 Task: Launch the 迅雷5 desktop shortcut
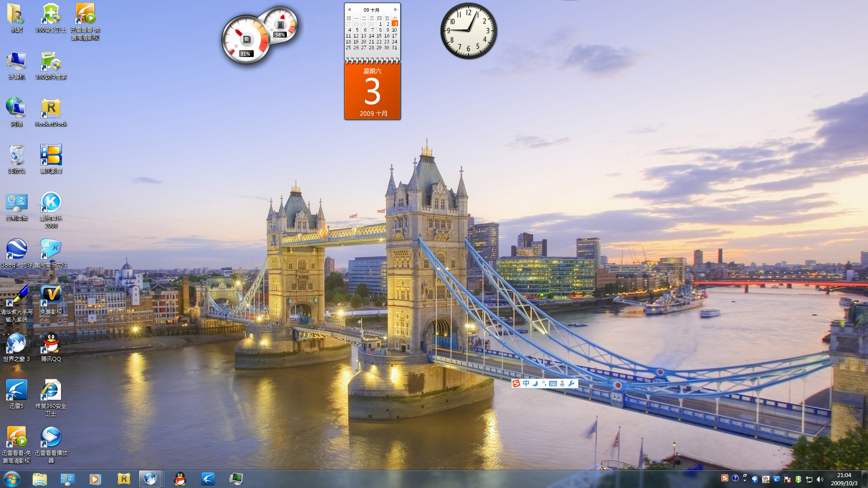click(x=16, y=395)
